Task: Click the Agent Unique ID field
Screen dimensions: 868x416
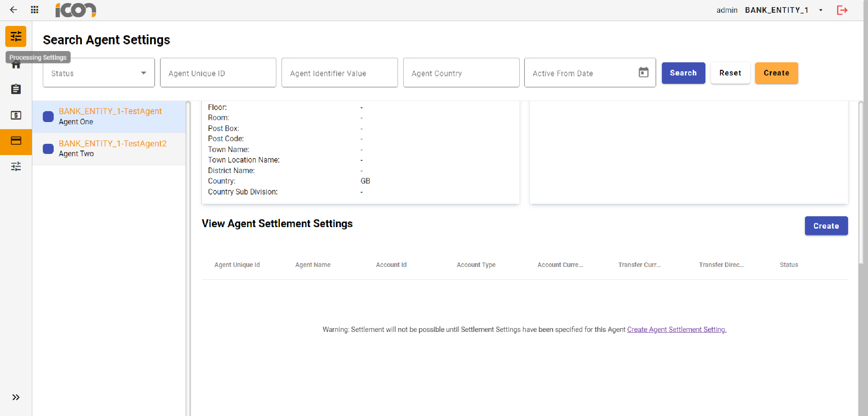Action: 218,73
